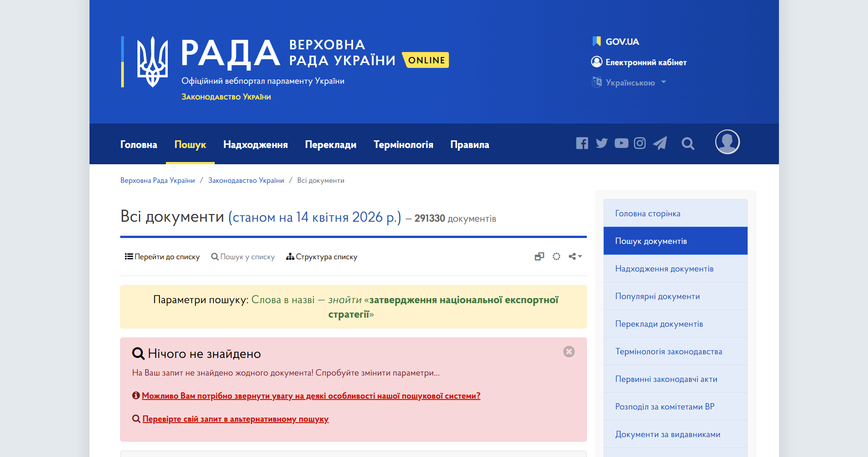The height and width of the screenshot is (457, 868).
Task: Dismiss the 'Нічого не знайдено' alert
Action: tap(569, 352)
